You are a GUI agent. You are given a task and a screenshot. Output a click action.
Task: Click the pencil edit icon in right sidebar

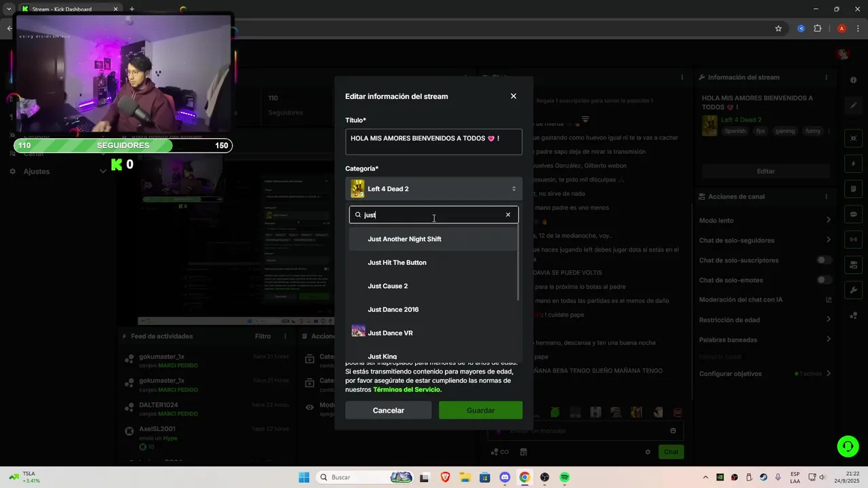coord(853,106)
